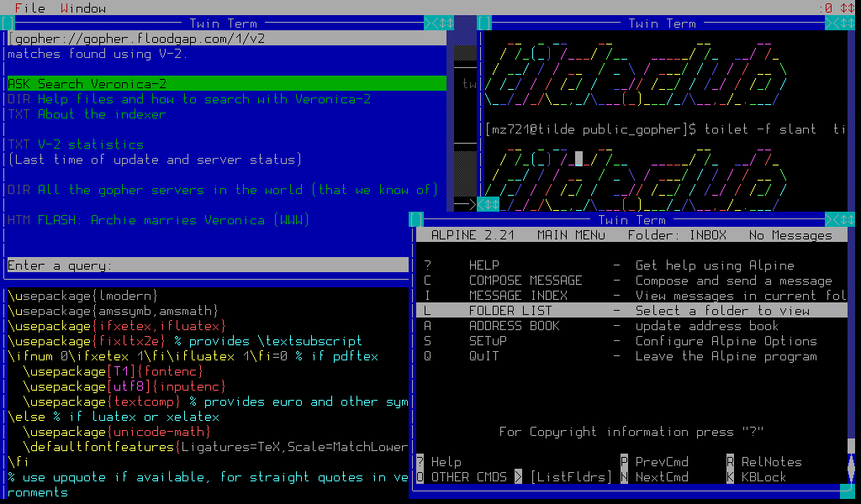Toggle the screen arrows beside :0 in menu bar
The height and width of the screenshot is (504, 861).
pos(847,8)
